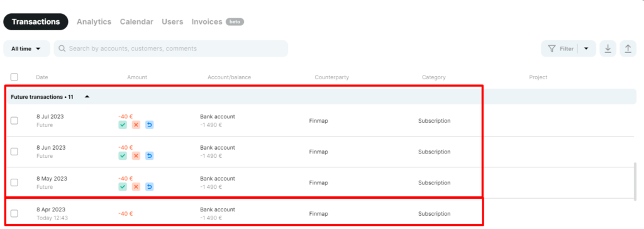The height and width of the screenshot is (229, 644).
Task: Click the Filter button
Action: click(561, 48)
